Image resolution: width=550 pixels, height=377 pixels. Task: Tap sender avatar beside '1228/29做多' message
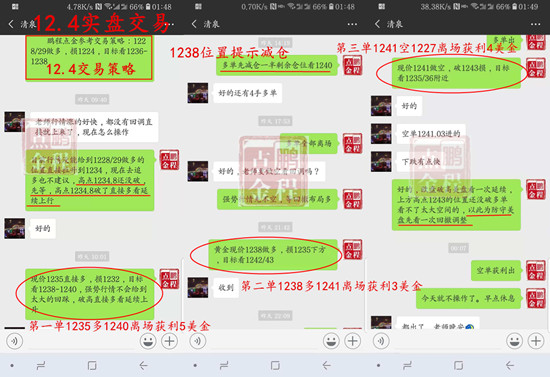click(170, 160)
